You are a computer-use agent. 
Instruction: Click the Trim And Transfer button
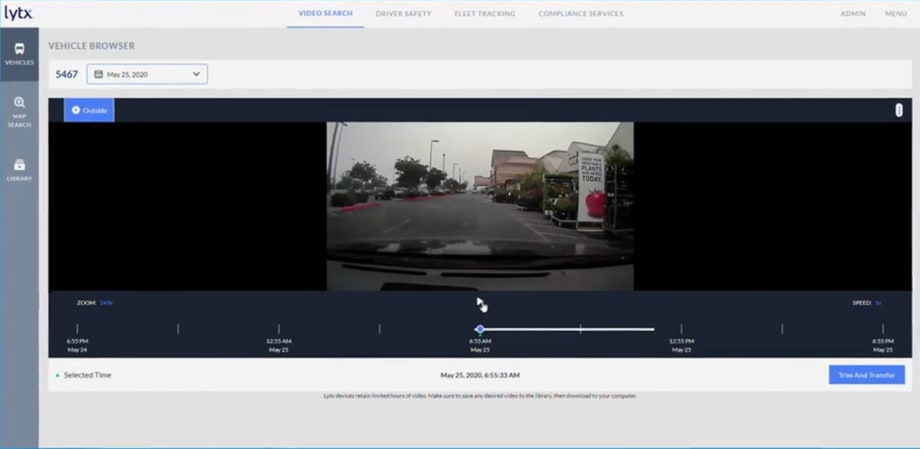(867, 375)
